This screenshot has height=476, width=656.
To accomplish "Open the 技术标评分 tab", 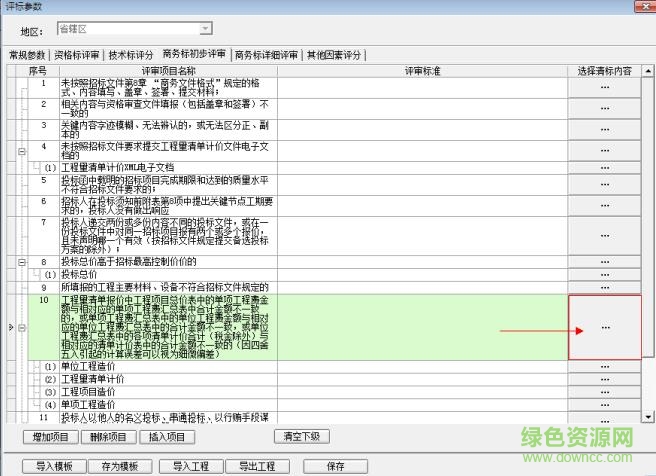I will pyautogui.click(x=130, y=55).
